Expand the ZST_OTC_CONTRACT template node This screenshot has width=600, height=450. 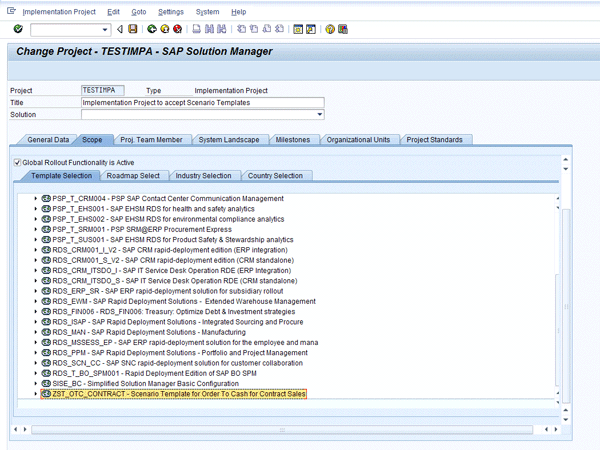tap(35, 394)
